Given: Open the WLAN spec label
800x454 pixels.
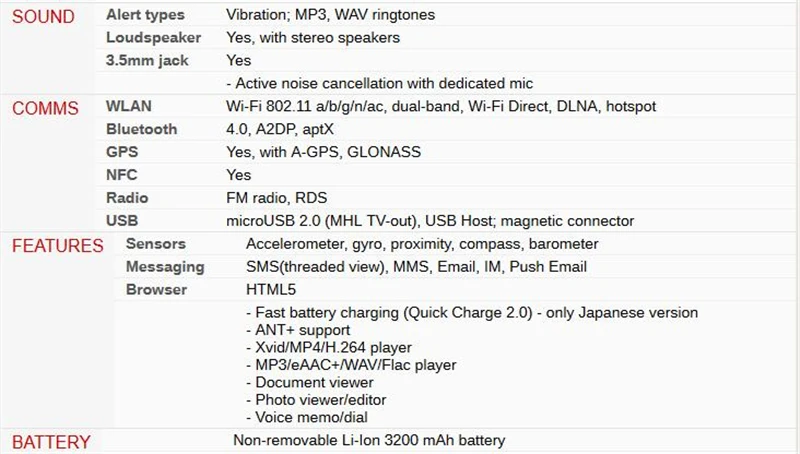Looking at the screenshot, I should coord(129,106).
